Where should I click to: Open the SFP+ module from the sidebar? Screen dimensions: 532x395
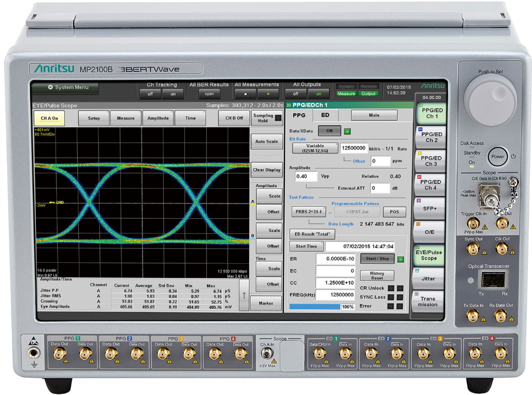tap(428, 208)
